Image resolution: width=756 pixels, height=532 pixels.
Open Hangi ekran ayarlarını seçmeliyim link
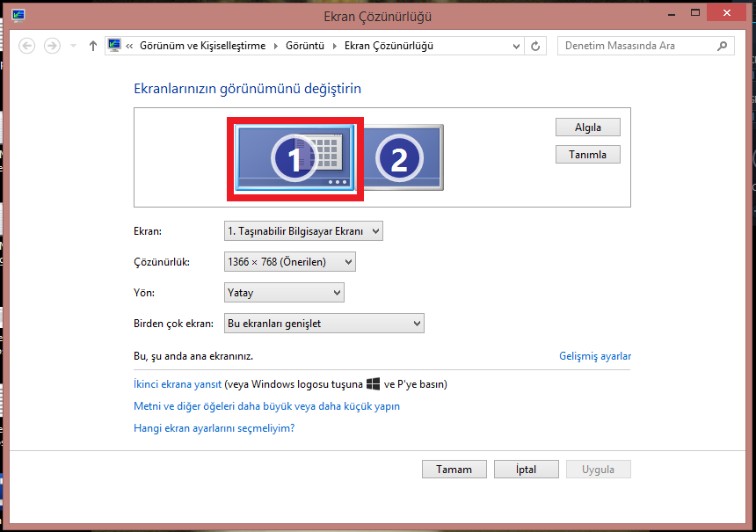(214, 428)
